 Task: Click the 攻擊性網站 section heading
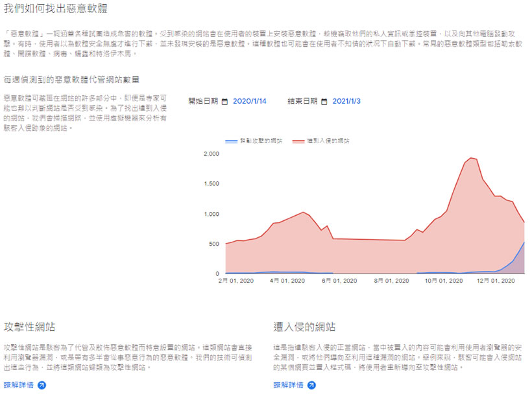point(29,327)
